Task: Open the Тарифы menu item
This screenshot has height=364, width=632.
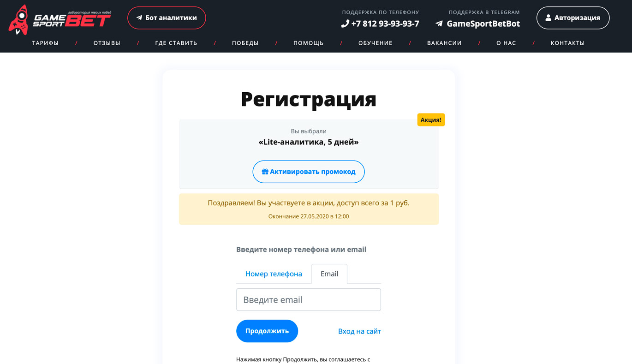Action: (x=45, y=43)
